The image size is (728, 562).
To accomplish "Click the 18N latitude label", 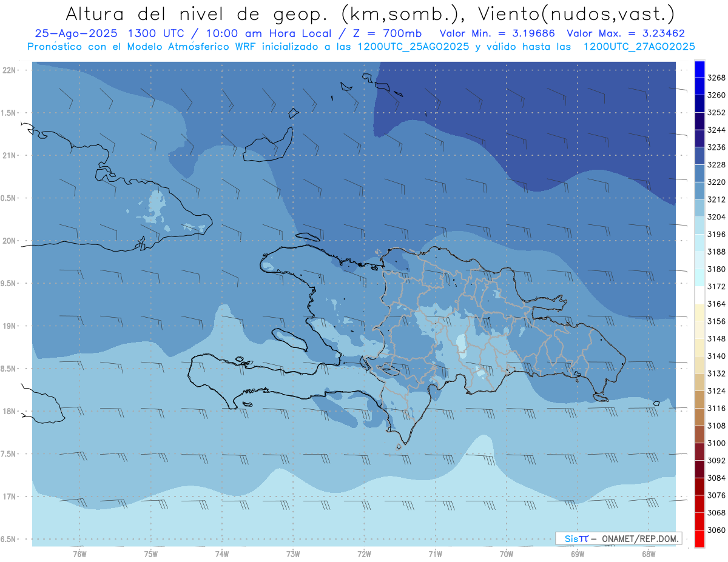I will coord(10,412).
